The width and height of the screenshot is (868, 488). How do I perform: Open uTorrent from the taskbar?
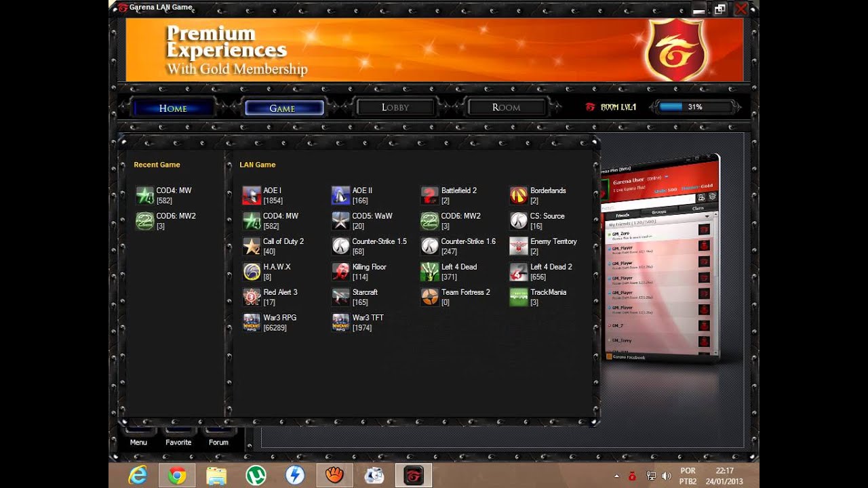[256, 476]
